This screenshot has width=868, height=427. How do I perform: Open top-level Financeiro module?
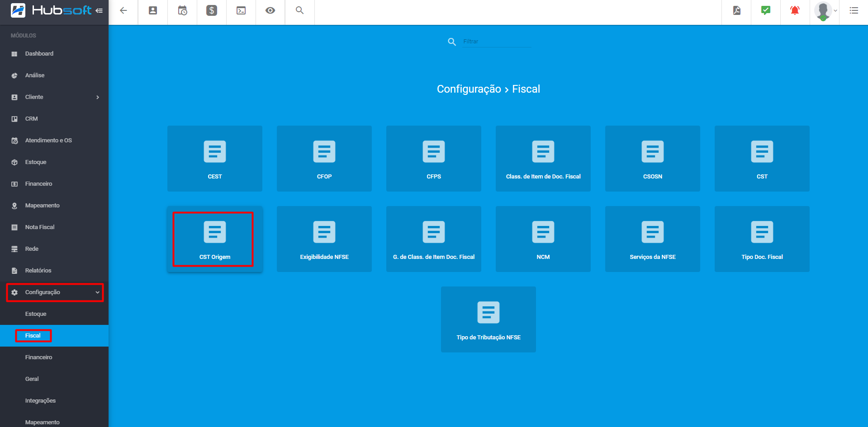tap(54, 184)
